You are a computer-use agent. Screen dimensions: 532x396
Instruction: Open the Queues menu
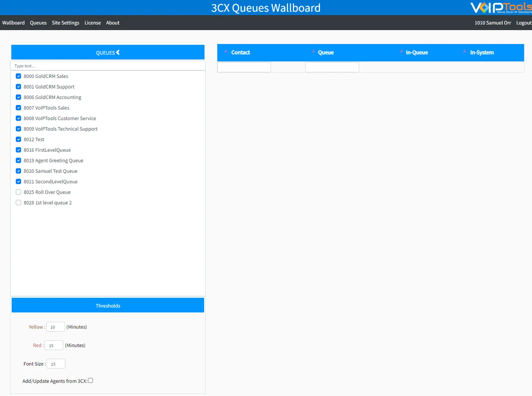click(x=38, y=23)
